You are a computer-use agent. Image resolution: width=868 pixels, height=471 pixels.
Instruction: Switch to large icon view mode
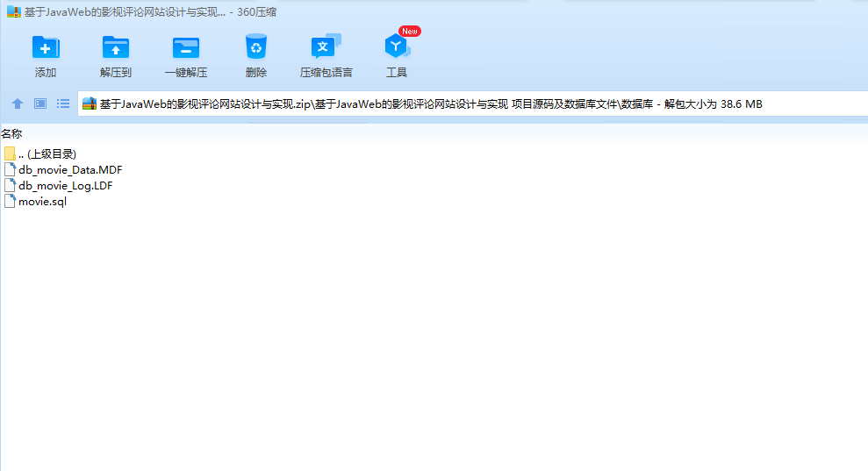(40, 103)
